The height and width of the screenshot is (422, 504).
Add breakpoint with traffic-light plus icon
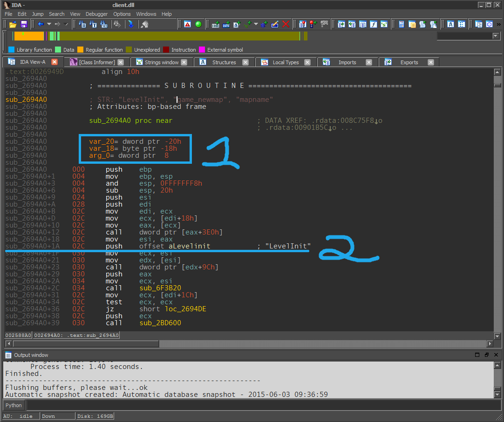[313, 24]
